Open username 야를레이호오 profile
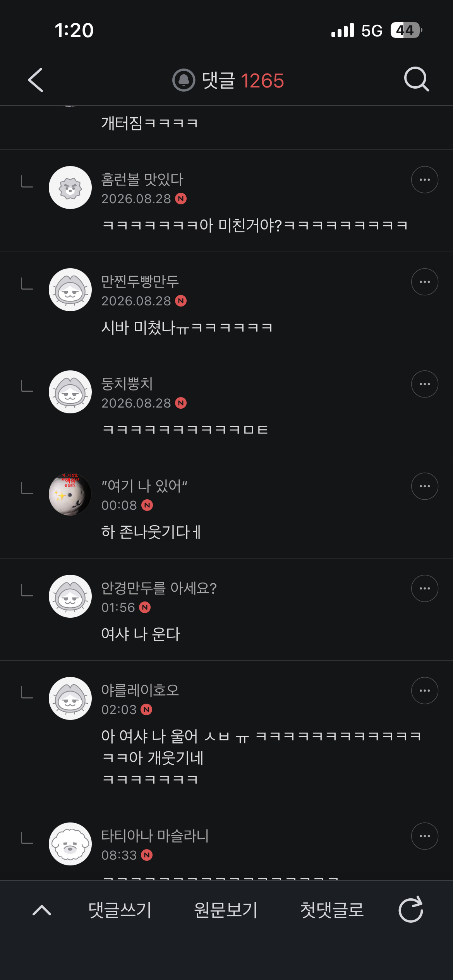This screenshot has height=980, width=453. click(140, 690)
